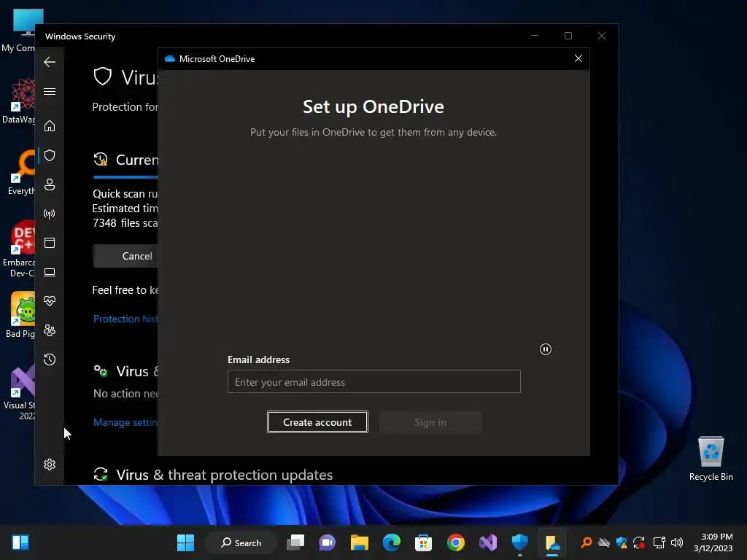
Task: Click the Sign in button
Action: click(x=430, y=422)
